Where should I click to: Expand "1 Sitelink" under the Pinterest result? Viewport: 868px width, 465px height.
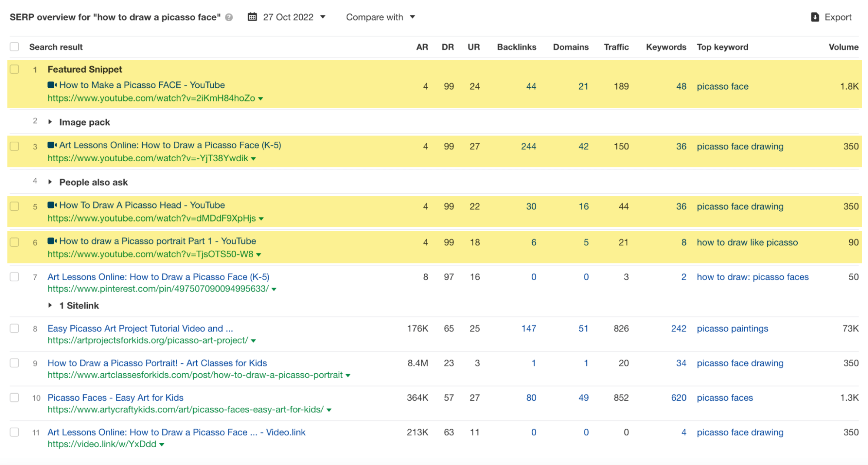[x=50, y=305]
